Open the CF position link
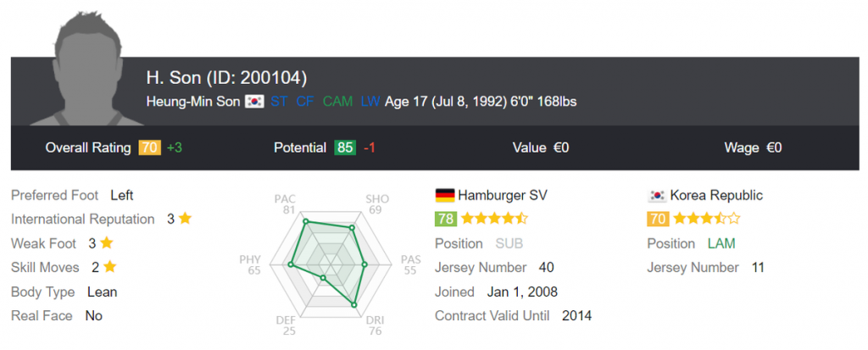The width and height of the screenshot is (868, 350). click(x=304, y=102)
